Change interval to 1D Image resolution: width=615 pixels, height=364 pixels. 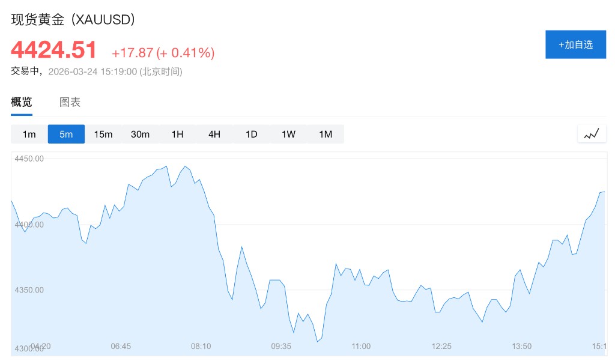[251, 134]
